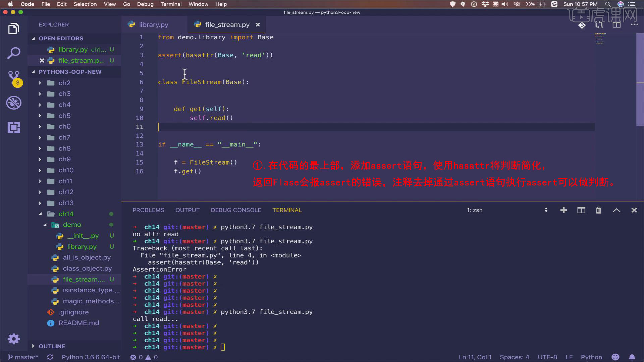This screenshot has width=644, height=362.
Task: Click Ln 11, Col 1 to go to line
Action: coord(475,357)
